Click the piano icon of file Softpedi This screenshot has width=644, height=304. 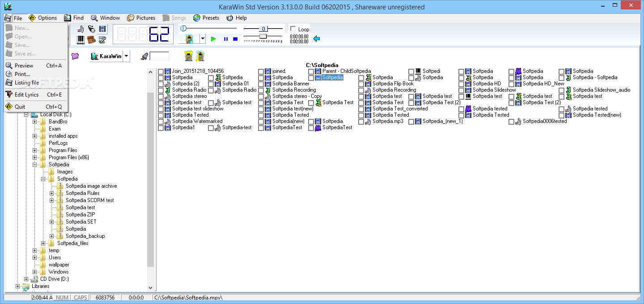[x=418, y=71]
